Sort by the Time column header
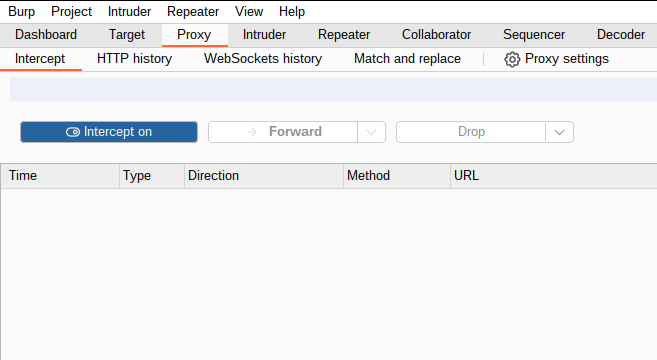The height and width of the screenshot is (360, 657). 60,176
